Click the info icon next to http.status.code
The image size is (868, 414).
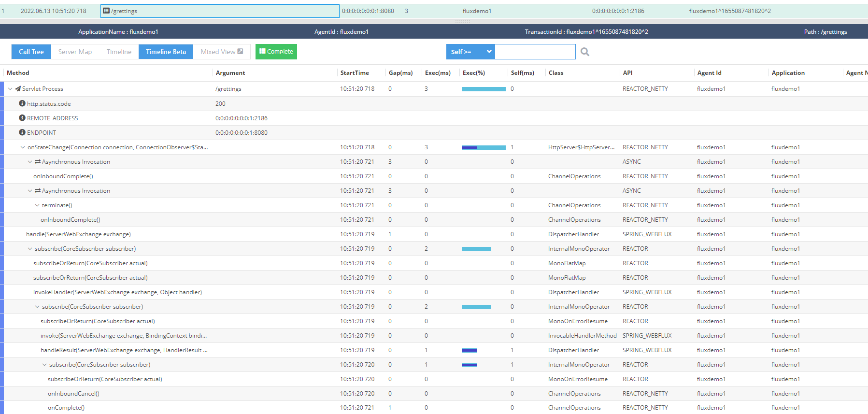tap(22, 103)
